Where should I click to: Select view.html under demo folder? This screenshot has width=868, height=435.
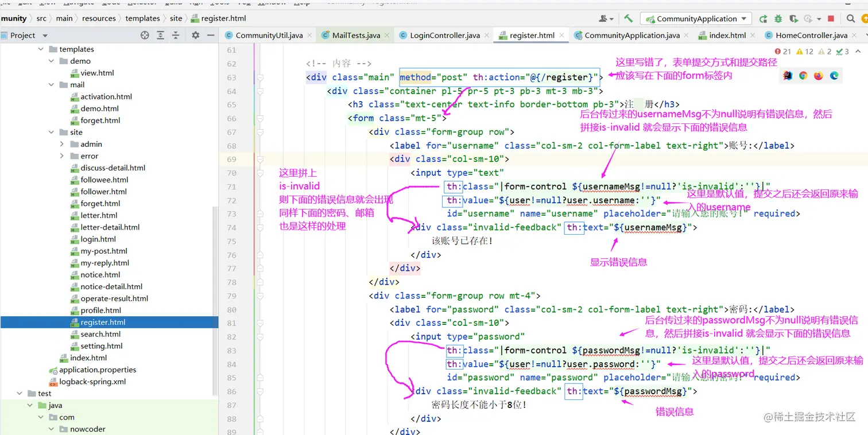point(97,73)
